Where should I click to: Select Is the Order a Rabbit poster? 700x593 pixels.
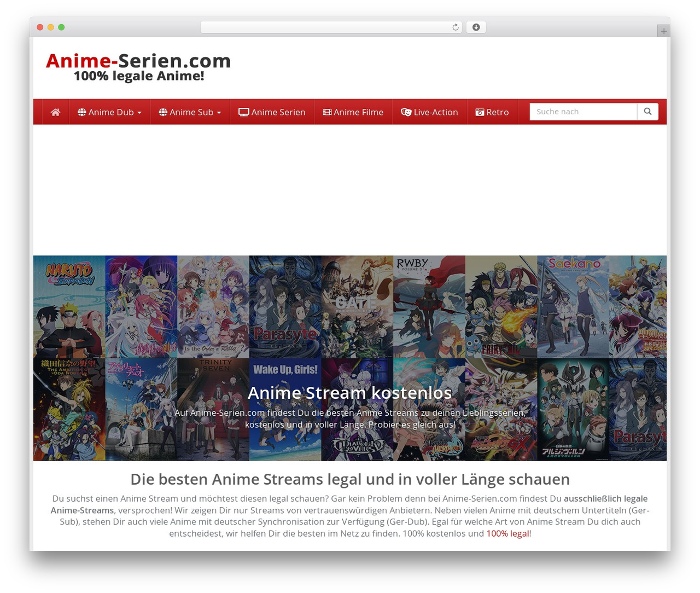click(x=213, y=307)
